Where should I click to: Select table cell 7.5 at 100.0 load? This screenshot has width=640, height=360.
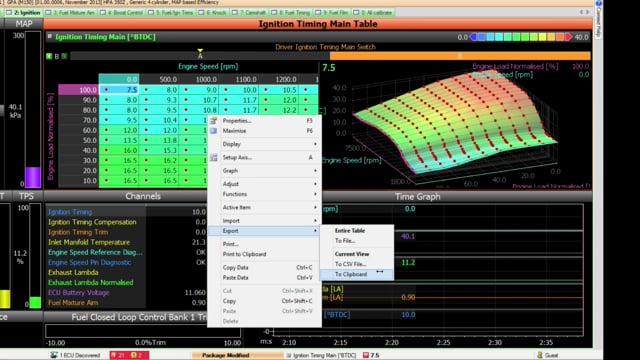[x=119, y=90]
